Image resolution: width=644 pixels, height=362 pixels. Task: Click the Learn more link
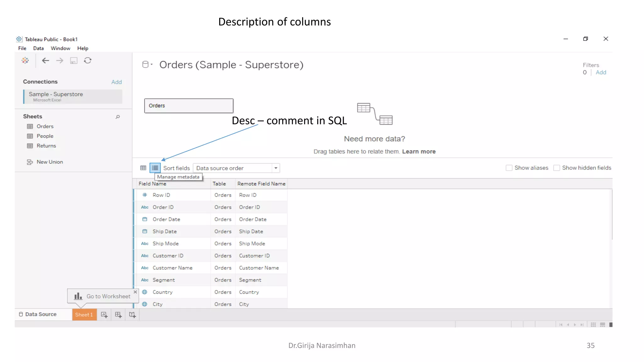click(x=419, y=151)
